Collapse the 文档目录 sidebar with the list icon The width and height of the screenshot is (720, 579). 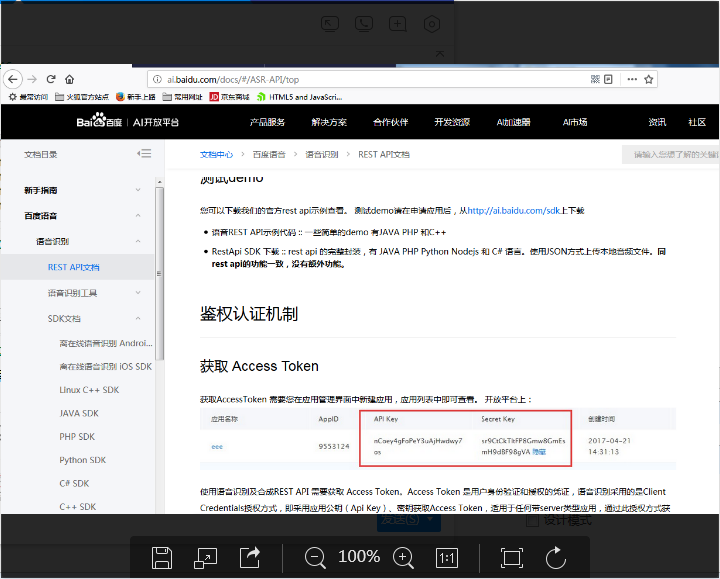tap(144, 153)
